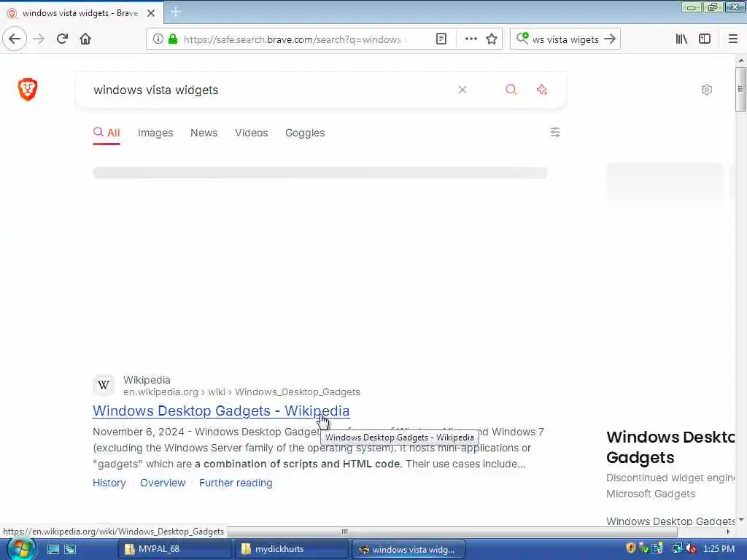Click the infobox 'Windows Desktop Gadgets' heading
Viewport: 747px width, 560px height.
[x=670, y=447]
